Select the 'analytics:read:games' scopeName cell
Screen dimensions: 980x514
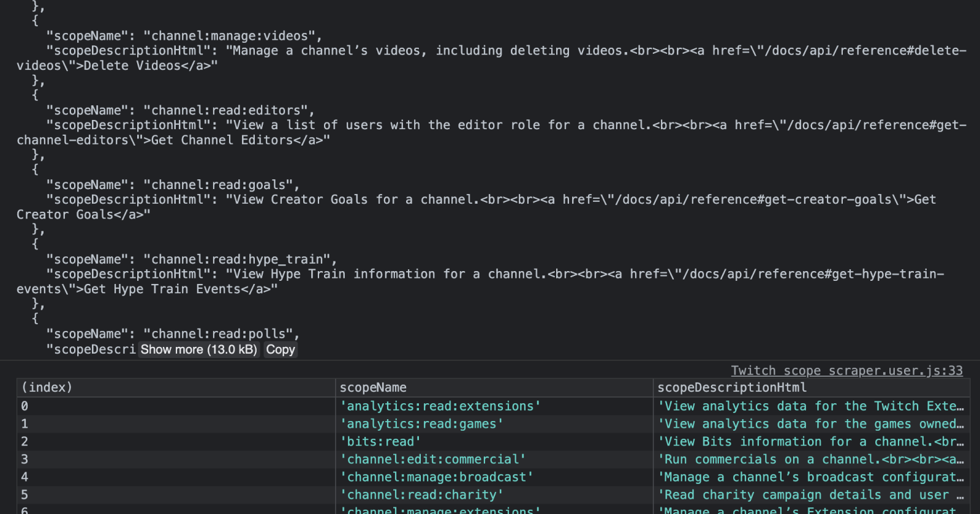coord(494,423)
